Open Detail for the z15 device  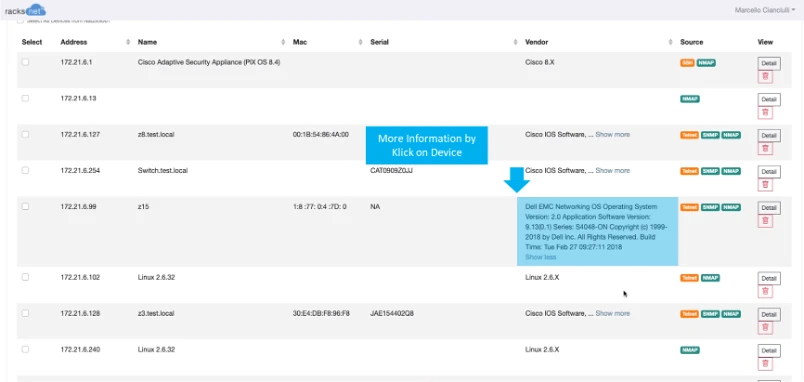pos(769,208)
